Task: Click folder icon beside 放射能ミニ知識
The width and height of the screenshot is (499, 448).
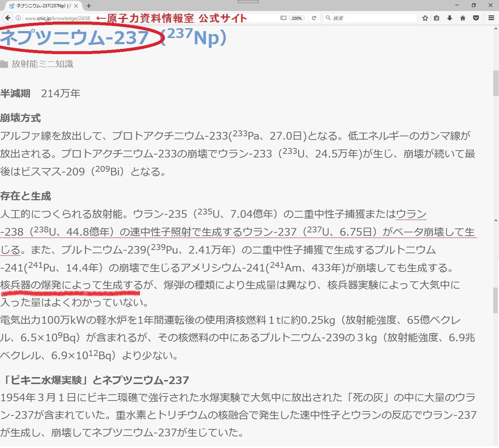Action: click(4, 64)
